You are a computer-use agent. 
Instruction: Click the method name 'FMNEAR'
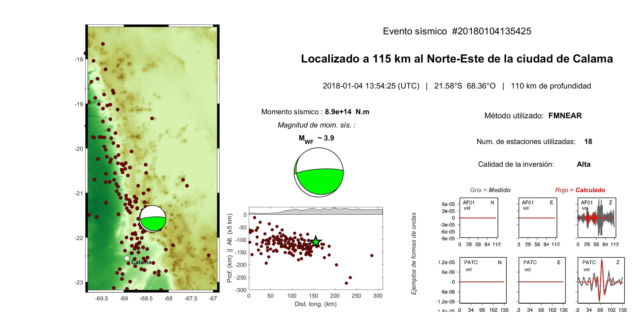click(x=565, y=116)
